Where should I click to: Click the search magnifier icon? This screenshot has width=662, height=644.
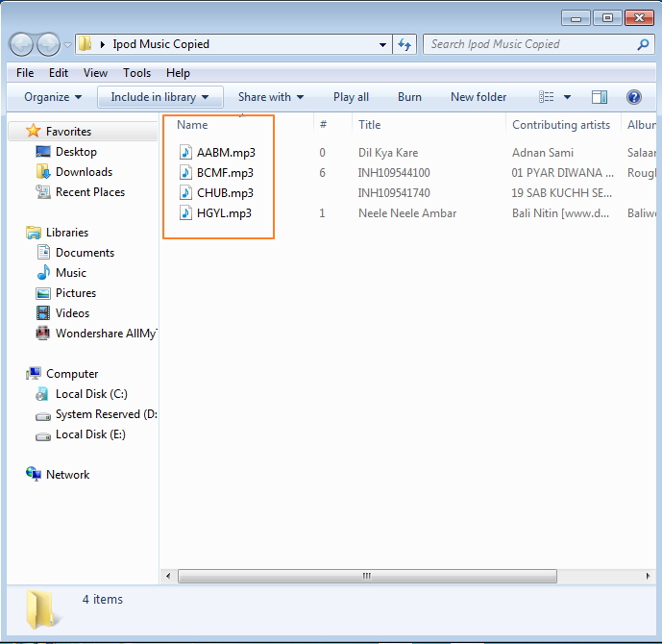[643, 44]
